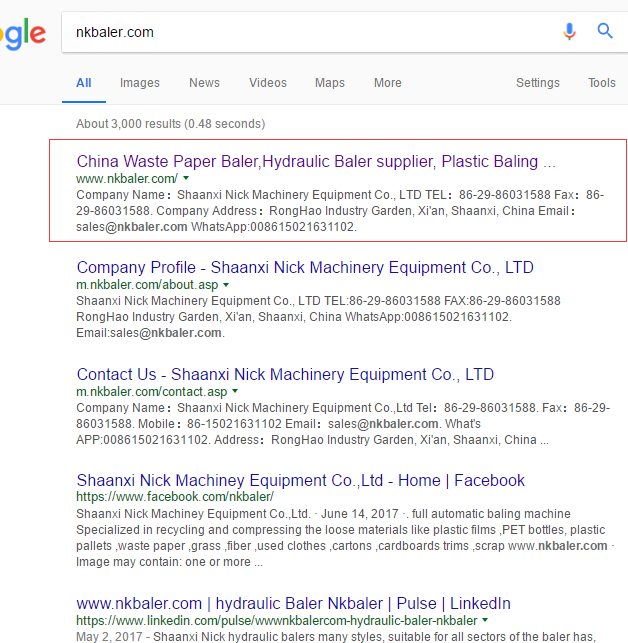The image size is (628, 643).
Task: Click the blue magnifier search icon
Action: (605, 31)
